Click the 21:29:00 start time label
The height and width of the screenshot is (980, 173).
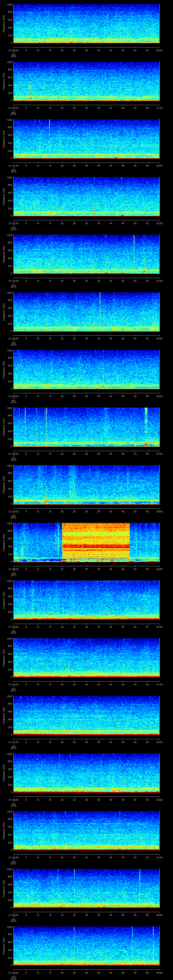(13, 50)
